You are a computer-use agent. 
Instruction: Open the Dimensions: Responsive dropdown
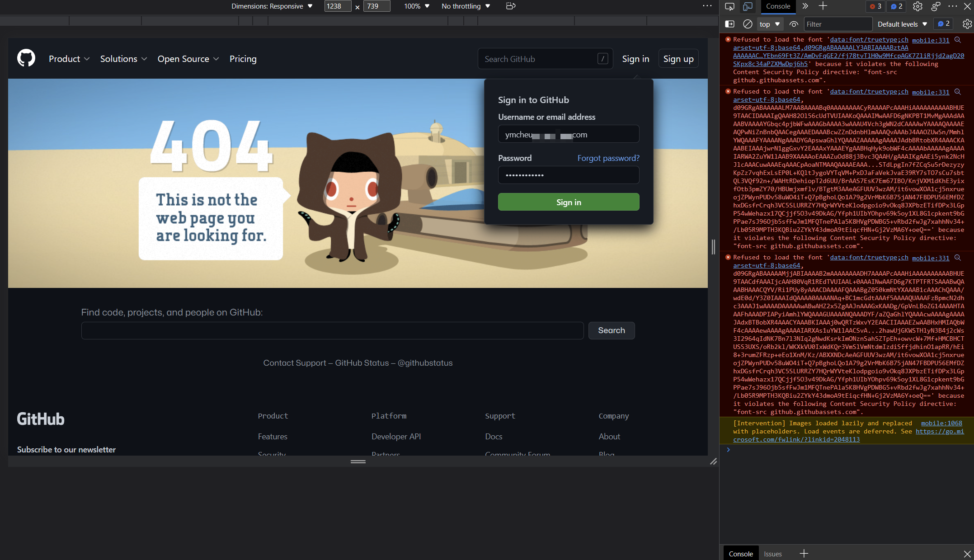(x=272, y=6)
